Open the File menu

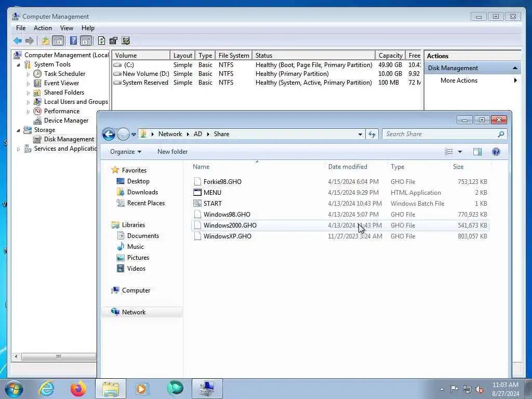point(21,28)
